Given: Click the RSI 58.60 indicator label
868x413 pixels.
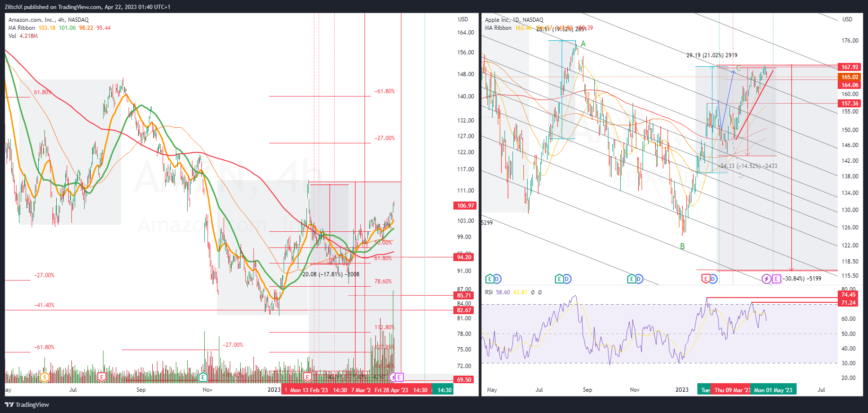Looking at the screenshot, I should [497, 292].
